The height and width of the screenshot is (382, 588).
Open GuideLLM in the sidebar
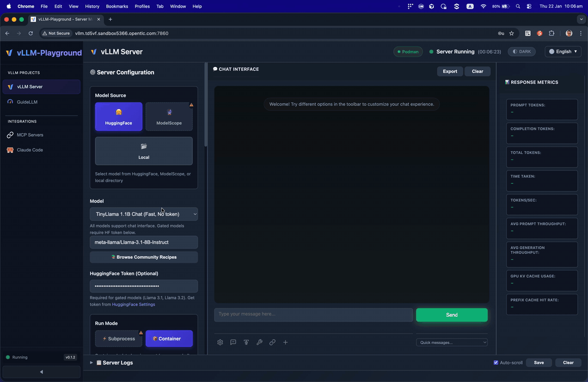(41, 102)
